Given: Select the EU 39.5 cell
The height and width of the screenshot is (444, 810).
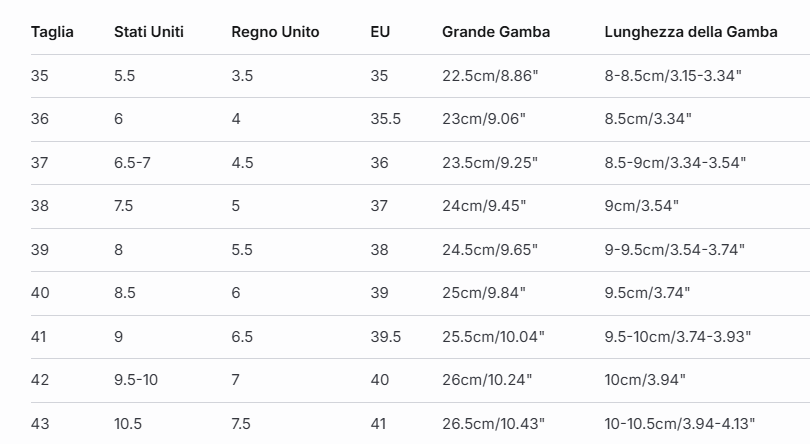Looking at the screenshot, I should 385,337.
